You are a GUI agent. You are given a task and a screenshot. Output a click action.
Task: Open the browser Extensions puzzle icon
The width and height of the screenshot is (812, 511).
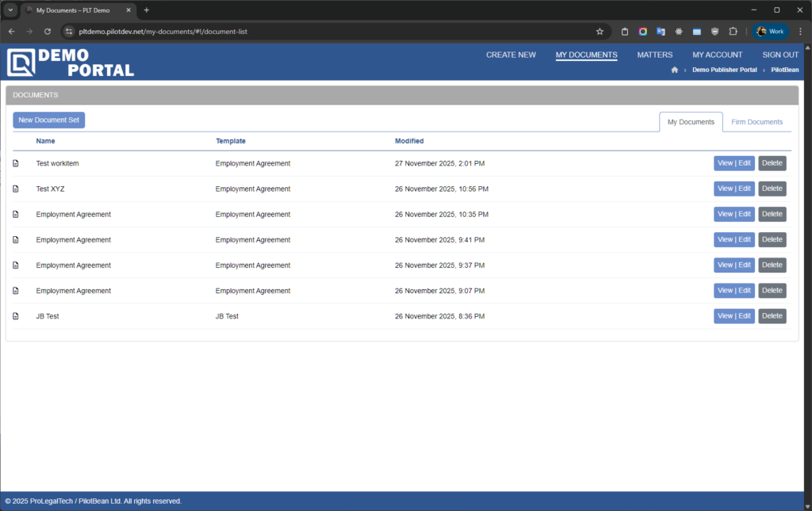pyautogui.click(x=733, y=31)
